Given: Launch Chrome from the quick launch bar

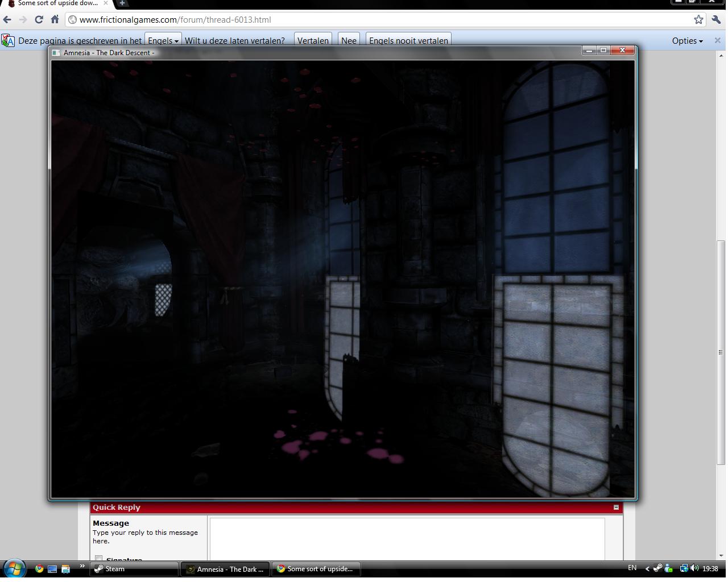Looking at the screenshot, I should 39,568.
